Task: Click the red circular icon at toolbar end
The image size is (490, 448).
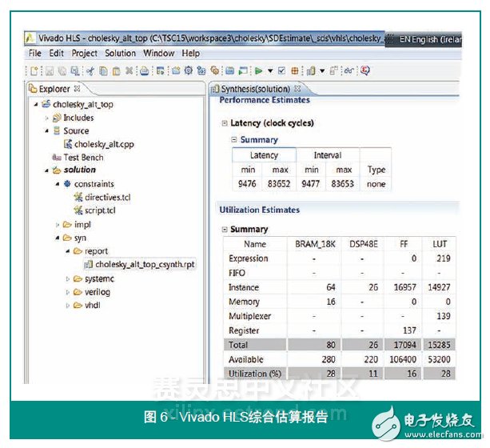Action: pyautogui.click(x=365, y=70)
